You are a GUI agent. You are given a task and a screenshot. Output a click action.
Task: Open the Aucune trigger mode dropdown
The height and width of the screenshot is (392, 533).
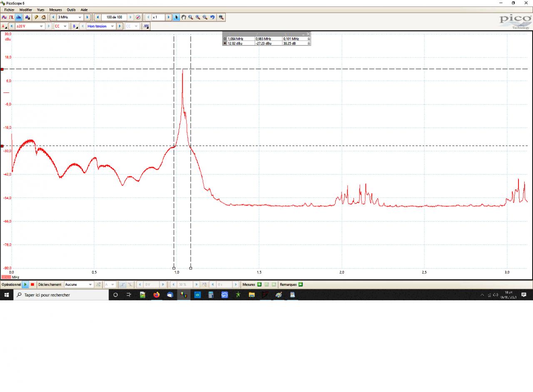[90, 285]
